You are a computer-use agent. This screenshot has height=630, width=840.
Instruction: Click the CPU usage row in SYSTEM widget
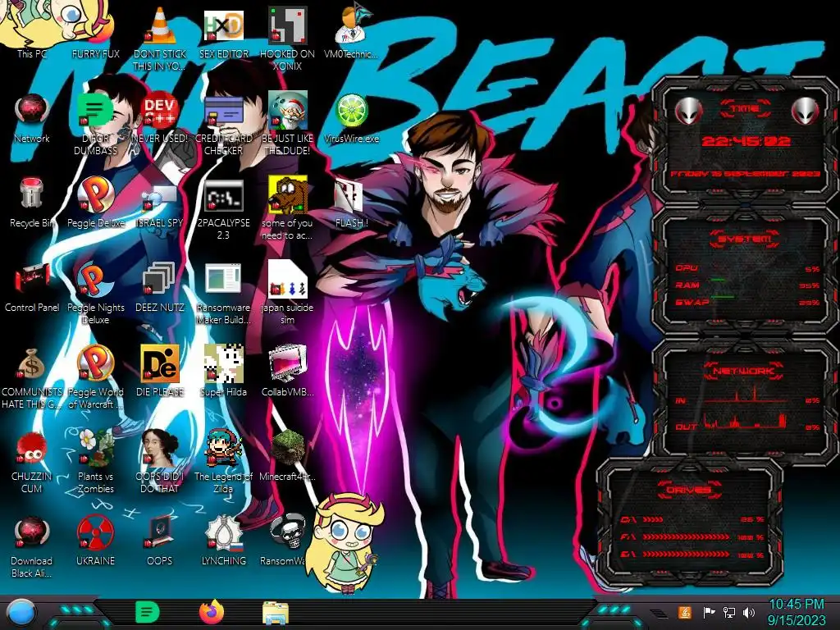coord(746,268)
